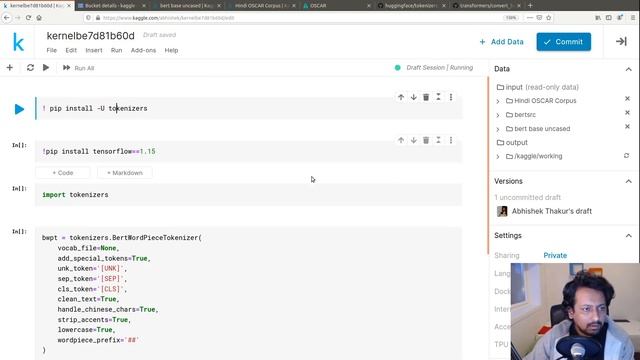Delete the pip install tokenizers cell

(x=426, y=97)
